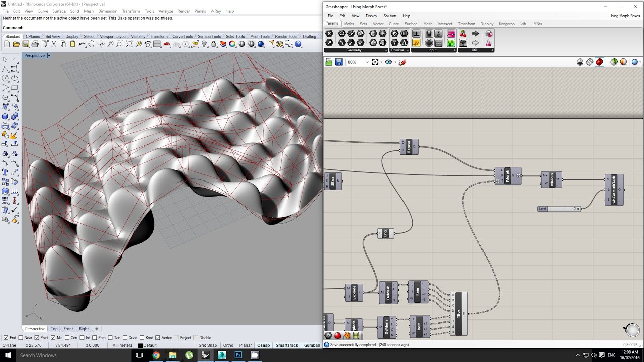Open the Rhino Help question mark icon

pyautogui.click(x=298, y=44)
